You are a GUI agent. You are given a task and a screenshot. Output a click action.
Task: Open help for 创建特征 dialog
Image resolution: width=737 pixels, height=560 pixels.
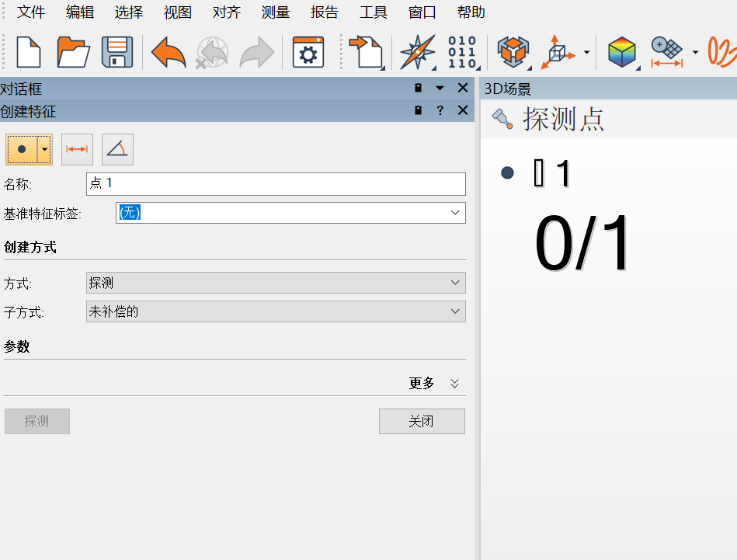[440, 110]
